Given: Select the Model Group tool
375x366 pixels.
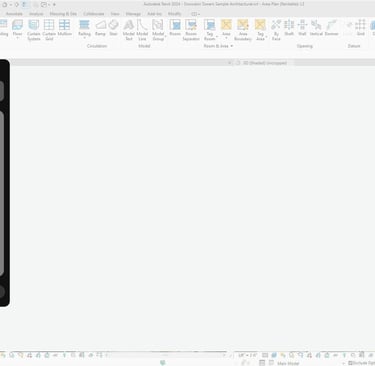Looking at the screenshot, I should pos(158,30).
